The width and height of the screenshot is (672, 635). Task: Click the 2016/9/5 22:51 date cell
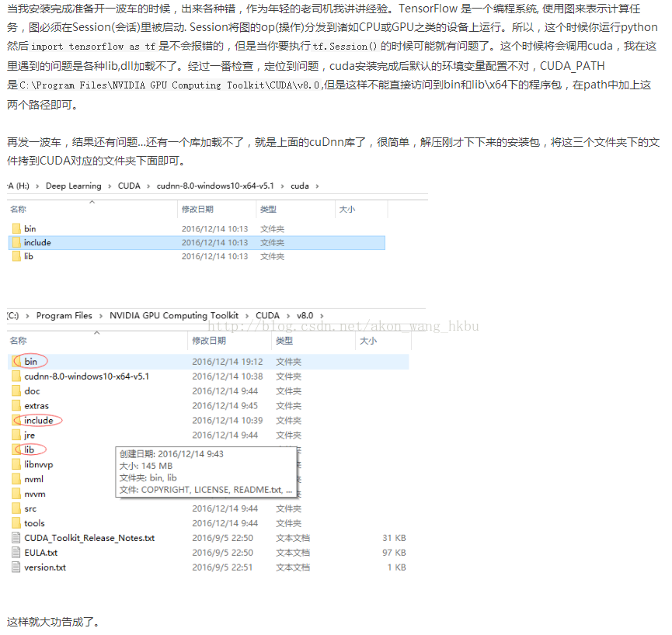click(222, 567)
